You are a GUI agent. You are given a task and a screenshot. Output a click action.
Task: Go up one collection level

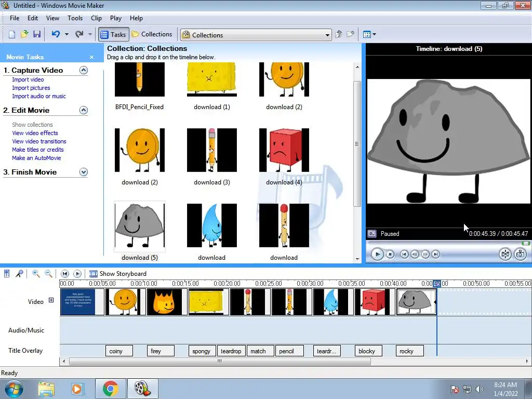pos(338,34)
